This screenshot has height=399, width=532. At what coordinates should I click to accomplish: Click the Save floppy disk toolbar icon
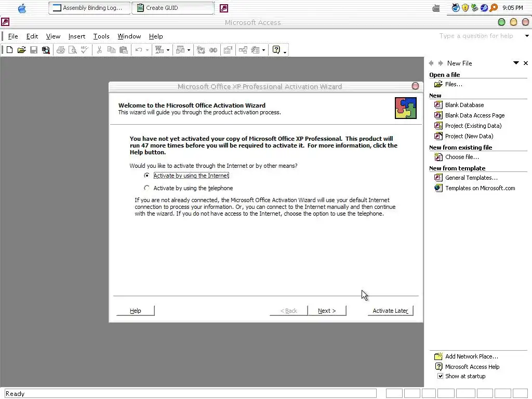click(x=34, y=50)
